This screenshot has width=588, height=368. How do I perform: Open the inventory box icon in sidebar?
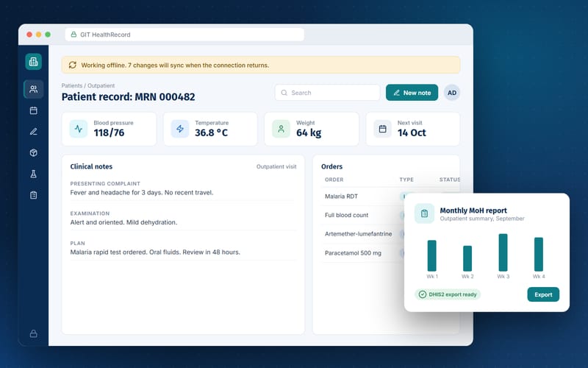coord(33,153)
